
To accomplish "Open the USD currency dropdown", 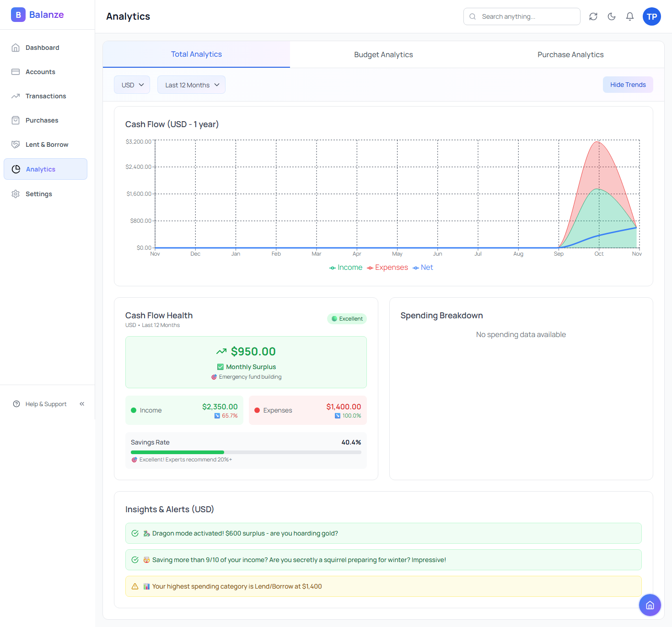I will (132, 85).
